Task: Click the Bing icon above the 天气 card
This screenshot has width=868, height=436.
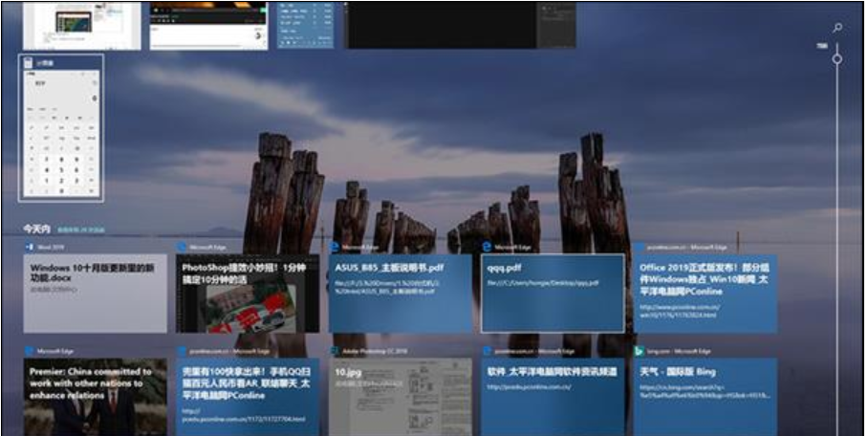Action: [x=640, y=351]
